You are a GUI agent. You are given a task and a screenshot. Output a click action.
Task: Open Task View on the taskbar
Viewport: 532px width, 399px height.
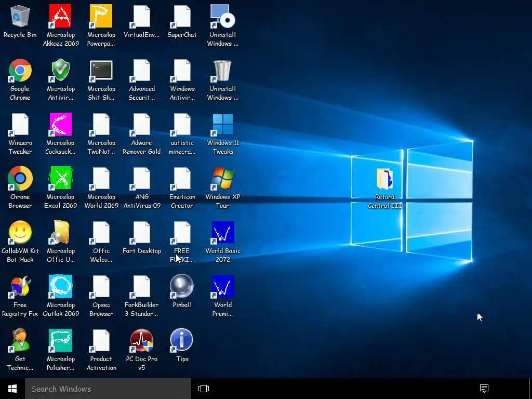[204, 389]
